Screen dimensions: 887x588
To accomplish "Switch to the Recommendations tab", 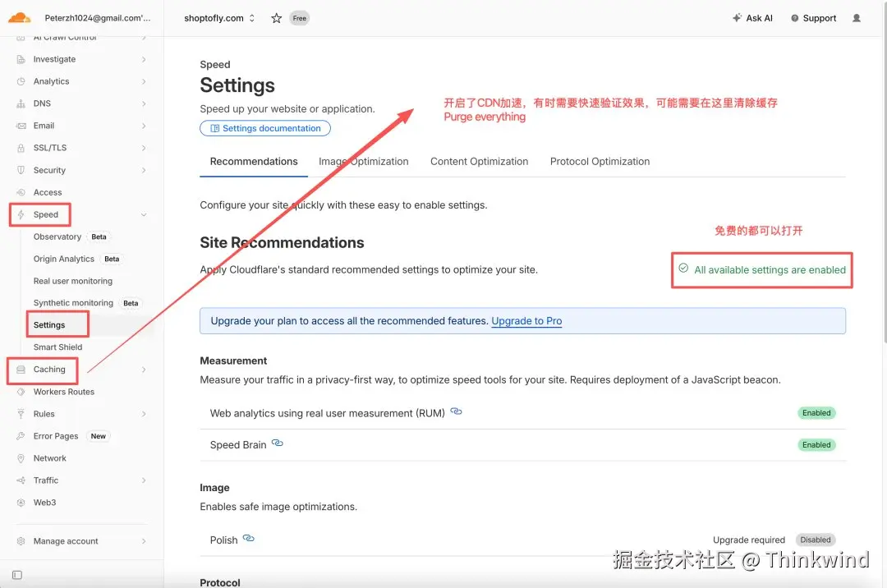I will [254, 162].
